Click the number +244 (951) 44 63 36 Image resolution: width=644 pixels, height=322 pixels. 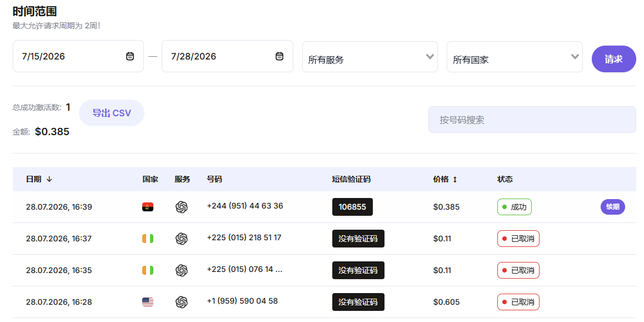245,206
